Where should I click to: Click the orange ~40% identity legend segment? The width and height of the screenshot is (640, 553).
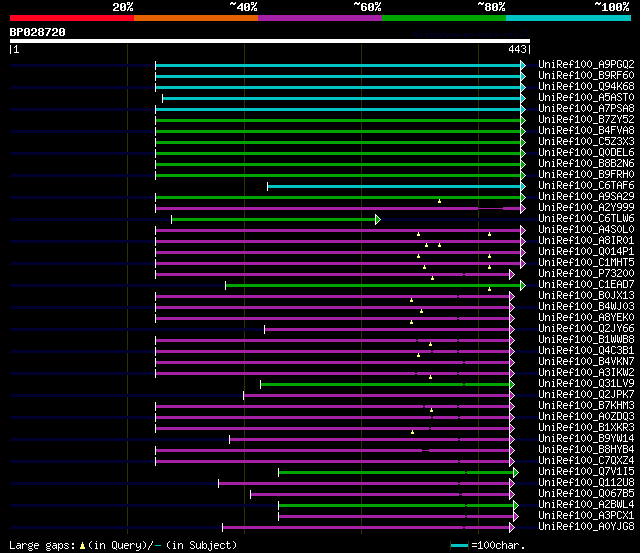coord(196,18)
